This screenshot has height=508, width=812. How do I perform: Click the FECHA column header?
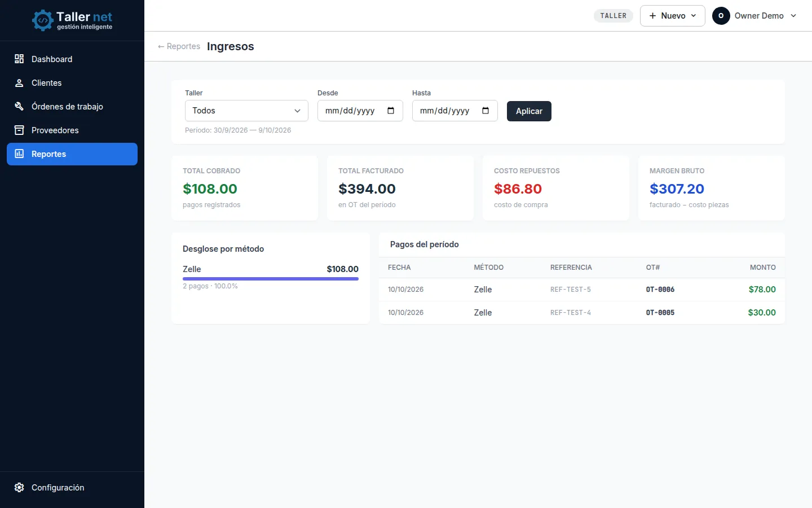click(x=399, y=268)
